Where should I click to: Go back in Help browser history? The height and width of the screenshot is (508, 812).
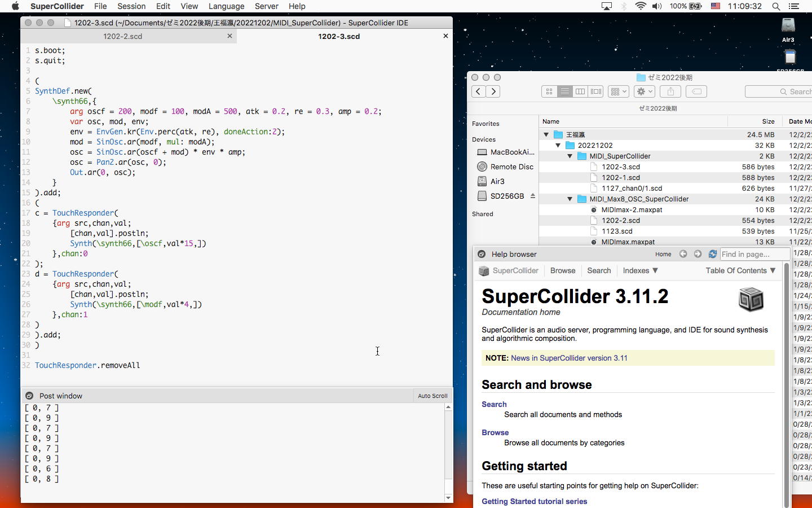[683, 255]
